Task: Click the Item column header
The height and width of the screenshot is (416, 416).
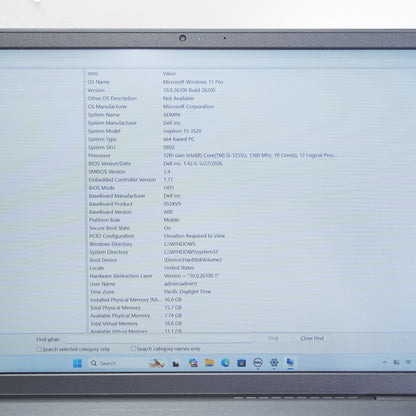Action: pos(123,73)
